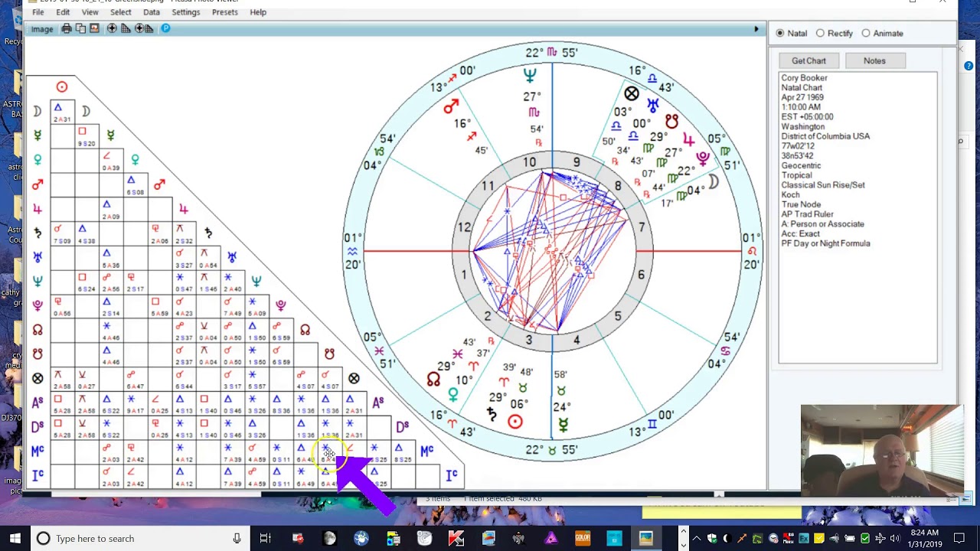Click the Image toolbar label
This screenshot has width=980, height=551.
[x=42, y=29]
